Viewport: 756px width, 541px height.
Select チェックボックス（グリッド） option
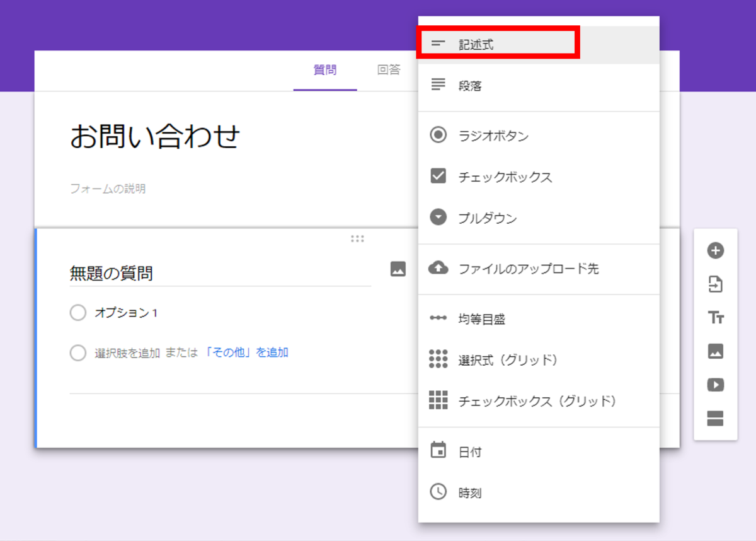click(x=539, y=401)
